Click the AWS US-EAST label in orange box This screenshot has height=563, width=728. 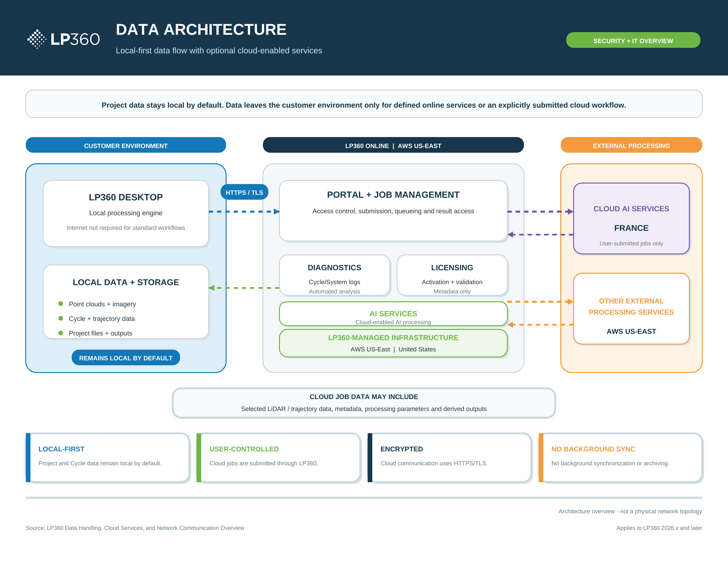pos(631,331)
